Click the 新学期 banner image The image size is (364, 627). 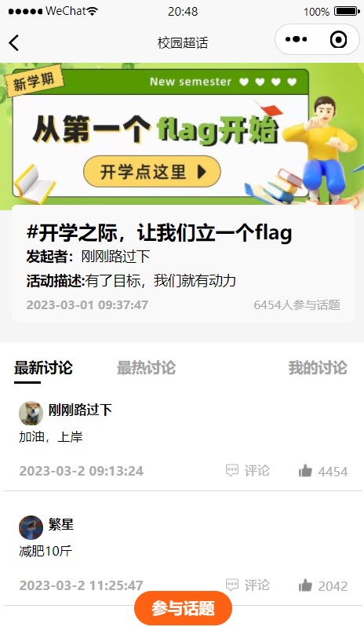tap(182, 136)
